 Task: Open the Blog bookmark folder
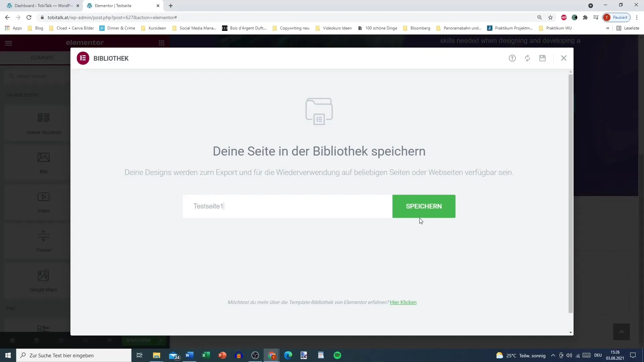coord(35,28)
